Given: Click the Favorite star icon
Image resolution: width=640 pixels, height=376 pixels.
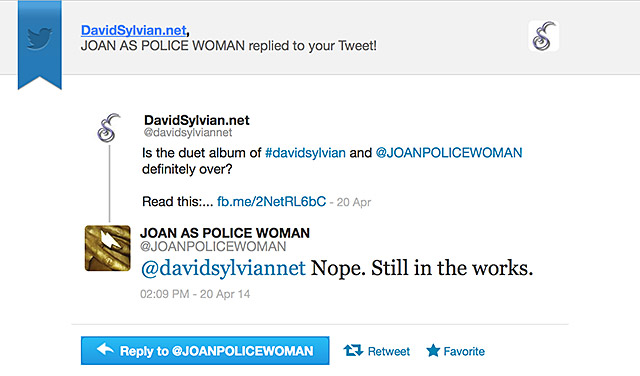Looking at the screenshot, I should coord(433,351).
